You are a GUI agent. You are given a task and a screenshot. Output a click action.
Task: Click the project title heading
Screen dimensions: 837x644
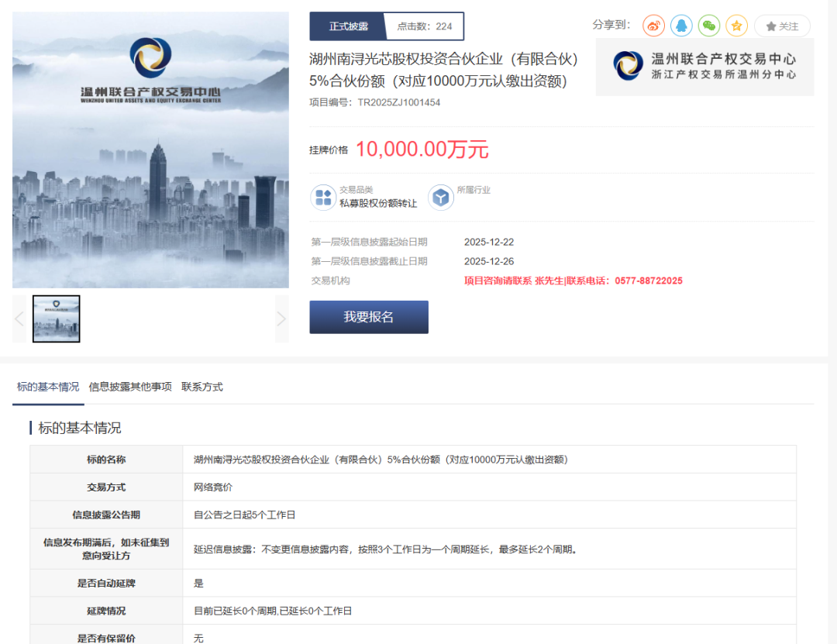pyautogui.click(x=443, y=70)
